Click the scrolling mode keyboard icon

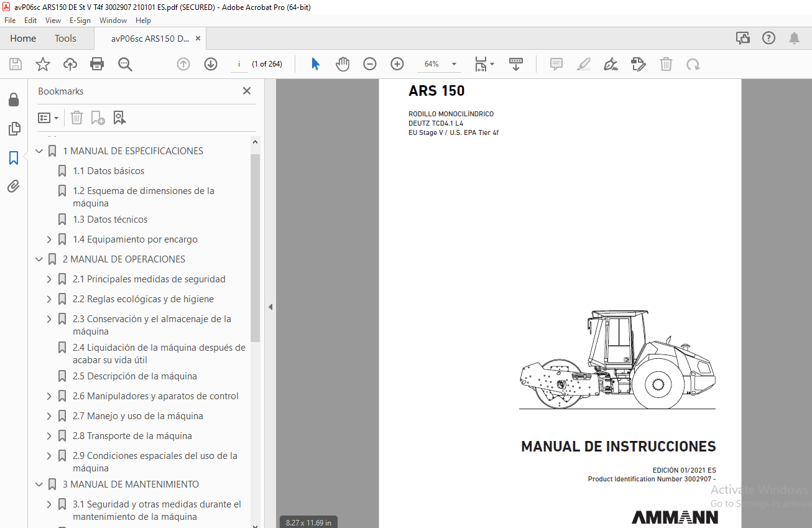[516, 64]
